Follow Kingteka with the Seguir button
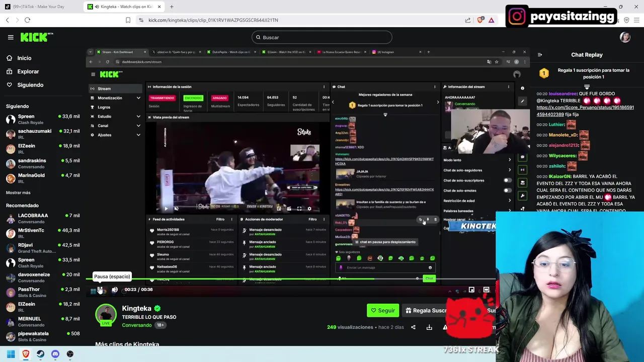Image resolution: width=644 pixels, height=362 pixels. [383, 310]
